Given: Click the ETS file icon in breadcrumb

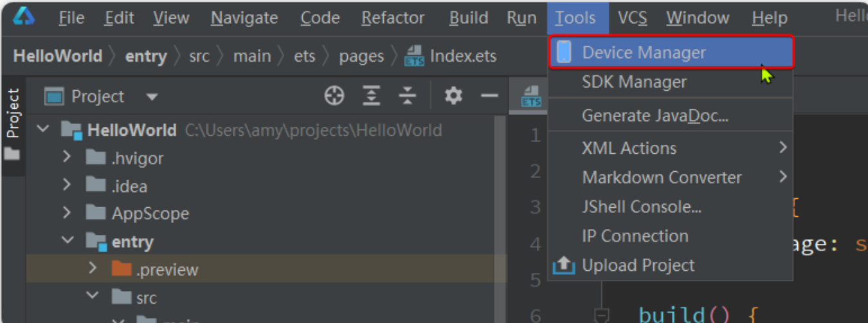Looking at the screenshot, I should 413,56.
